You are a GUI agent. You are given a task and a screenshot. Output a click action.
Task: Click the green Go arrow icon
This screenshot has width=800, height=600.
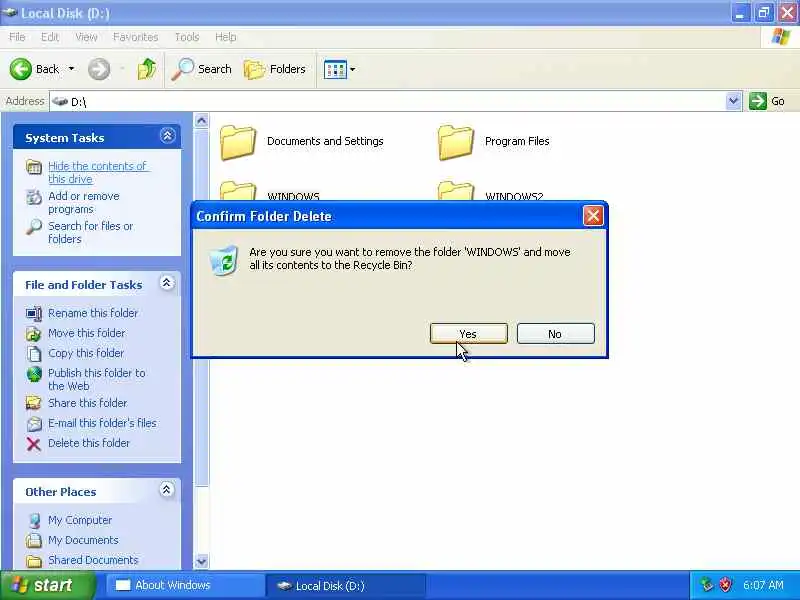758,101
